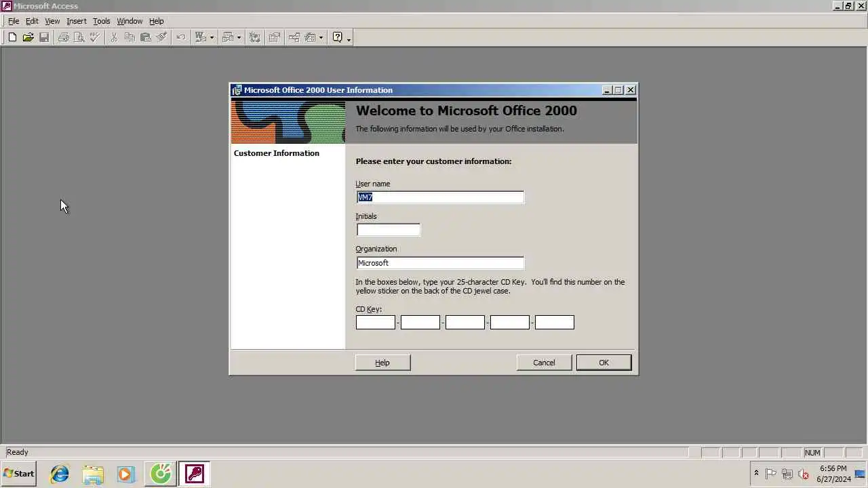Open the Tools menu
868x488 pixels.
(x=102, y=21)
